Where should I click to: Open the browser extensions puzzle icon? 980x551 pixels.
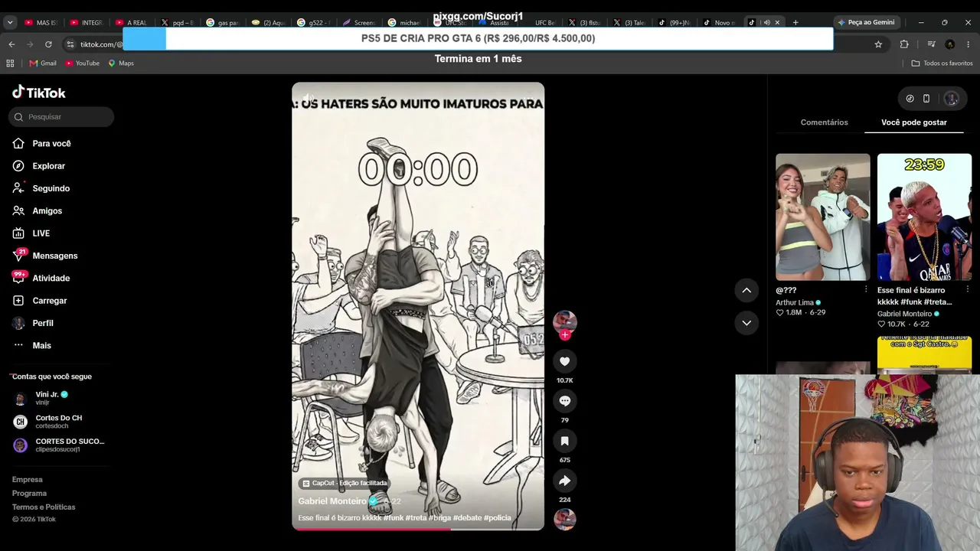[x=904, y=44]
